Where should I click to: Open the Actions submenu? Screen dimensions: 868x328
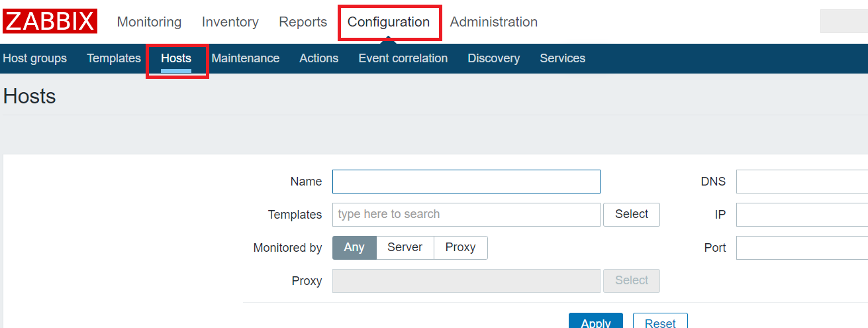pos(319,58)
